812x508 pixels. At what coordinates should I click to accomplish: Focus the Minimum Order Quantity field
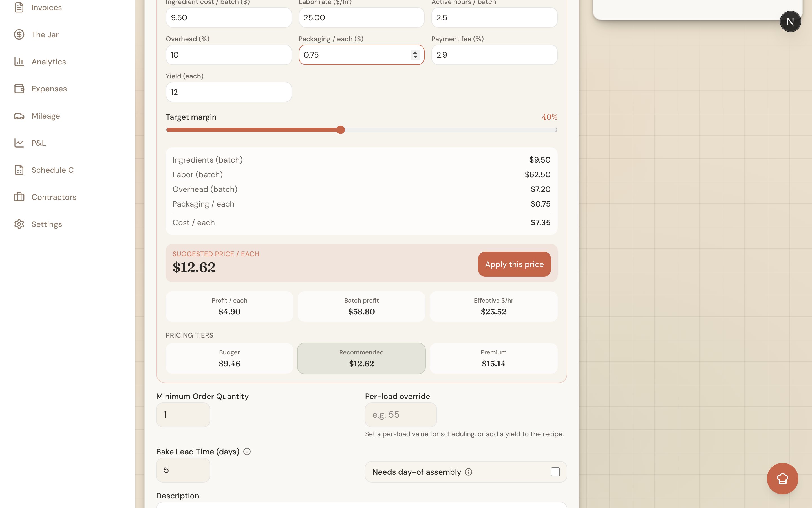(x=183, y=415)
